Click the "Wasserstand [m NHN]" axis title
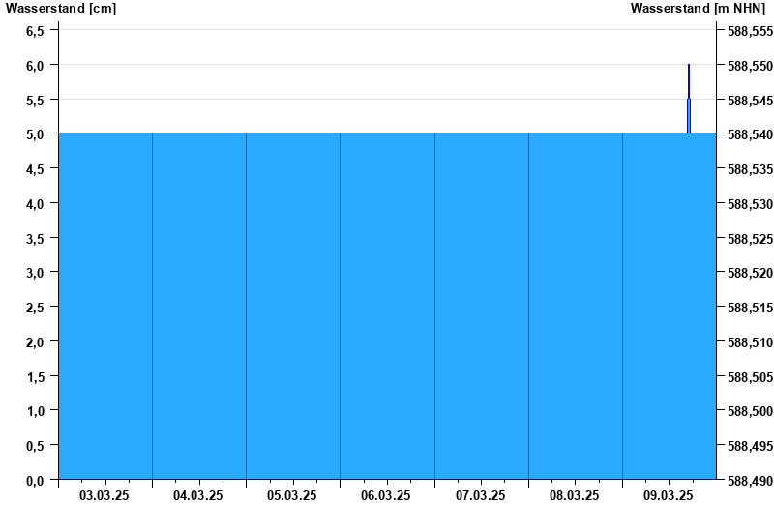This screenshot has height=532, width=774. point(700,8)
